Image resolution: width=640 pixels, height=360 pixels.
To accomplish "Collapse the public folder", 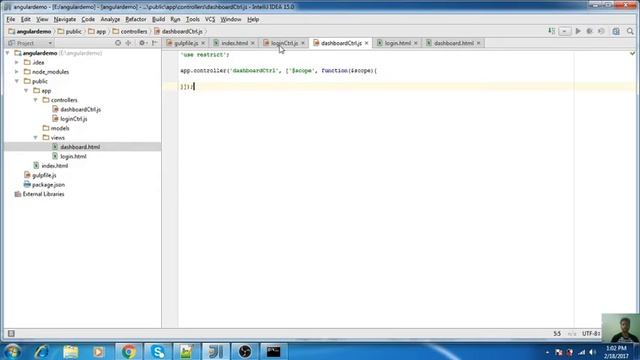I will (17, 81).
